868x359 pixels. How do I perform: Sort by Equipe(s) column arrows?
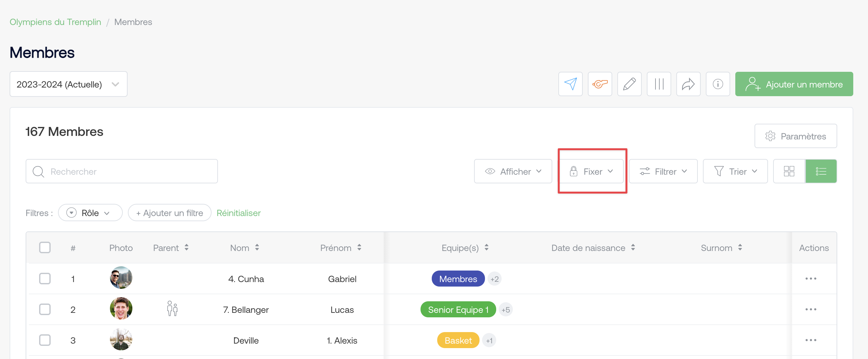(486, 247)
